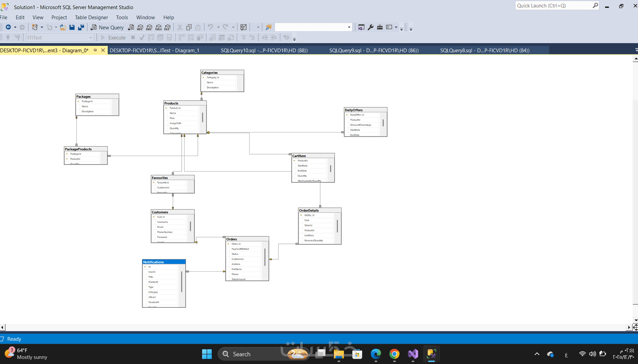638x364 pixels.
Task: Click the Solution Explorer window icon
Action: click(x=361, y=27)
